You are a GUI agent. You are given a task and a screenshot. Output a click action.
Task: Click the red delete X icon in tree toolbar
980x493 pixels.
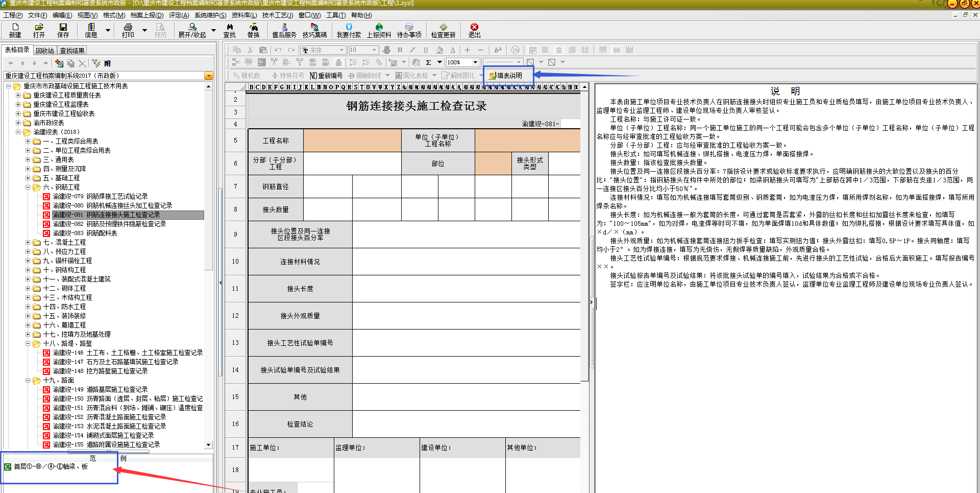[x=82, y=63]
